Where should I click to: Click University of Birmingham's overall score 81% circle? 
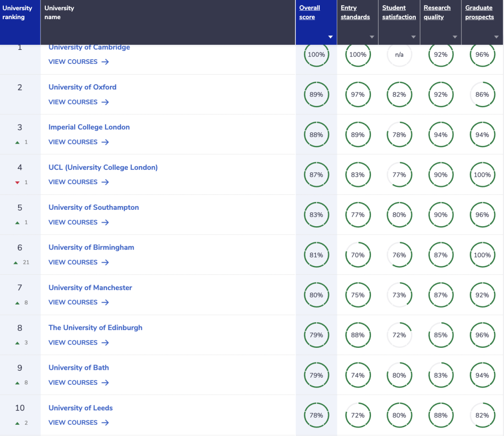tap(316, 255)
